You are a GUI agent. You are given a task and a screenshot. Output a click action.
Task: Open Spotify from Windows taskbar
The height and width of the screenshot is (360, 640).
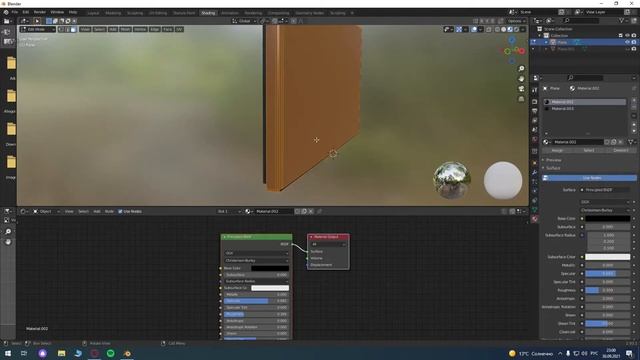(111, 353)
